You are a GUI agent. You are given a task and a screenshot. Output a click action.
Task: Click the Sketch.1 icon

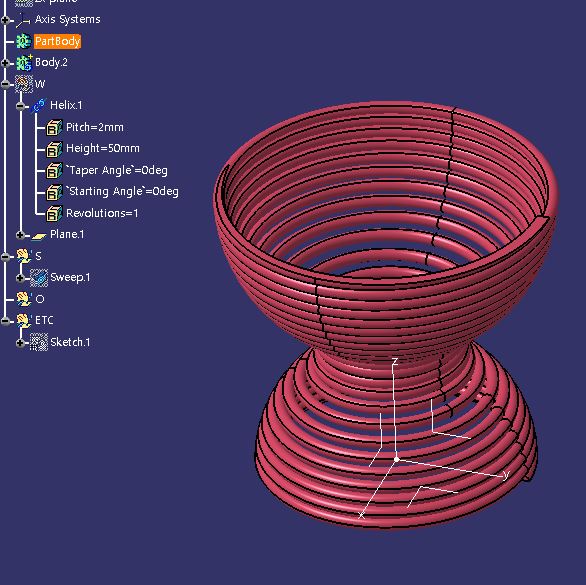[x=39, y=342]
